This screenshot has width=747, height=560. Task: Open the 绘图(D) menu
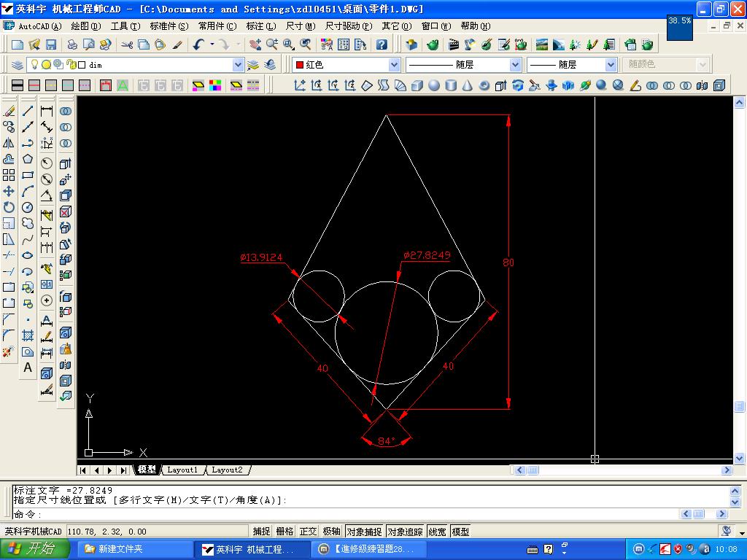point(86,26)
